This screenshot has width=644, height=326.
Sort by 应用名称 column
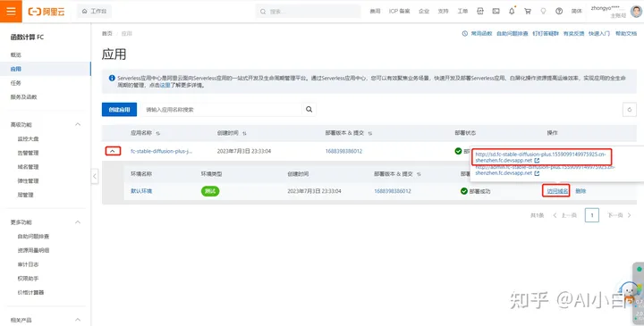pyautogui.click(x=158, y=133)
